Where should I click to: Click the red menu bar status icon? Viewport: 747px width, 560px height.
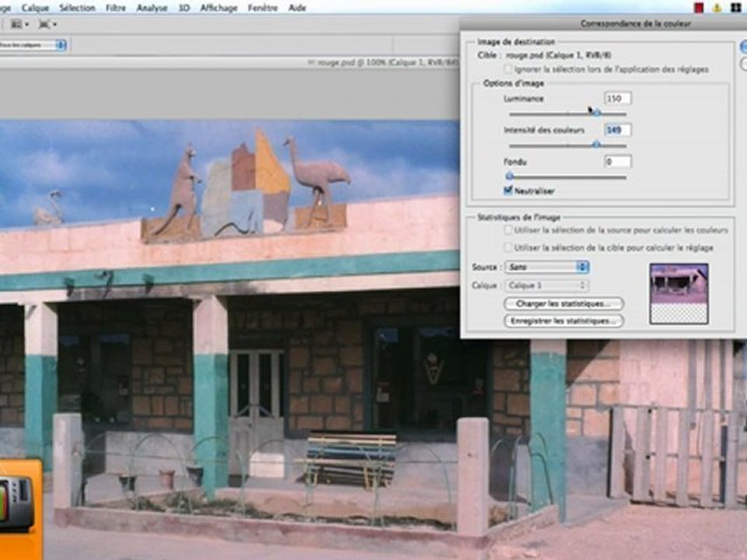[699, 8]
